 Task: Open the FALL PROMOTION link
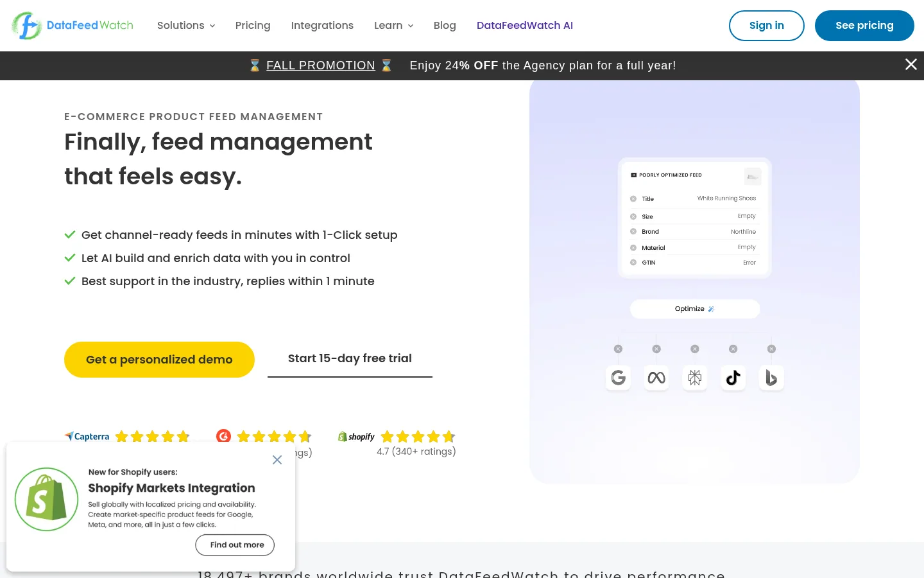[321, 66]
